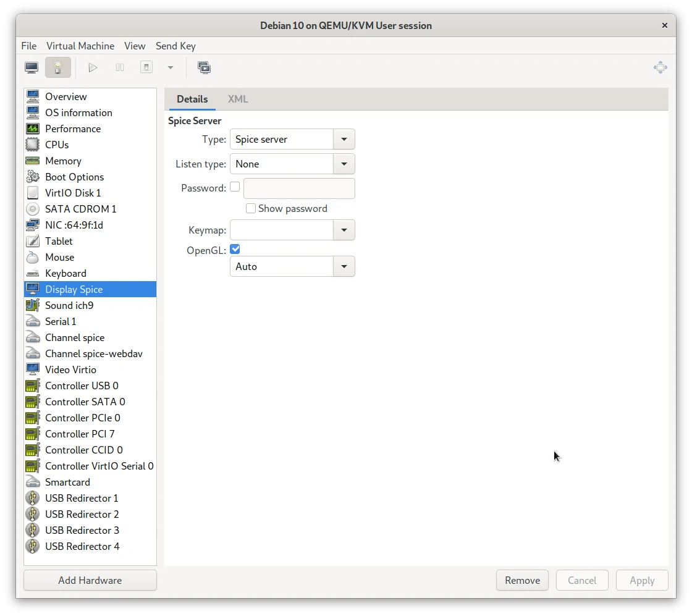
Task: Open the Keymap dropdown
Action: pos(292,230)
